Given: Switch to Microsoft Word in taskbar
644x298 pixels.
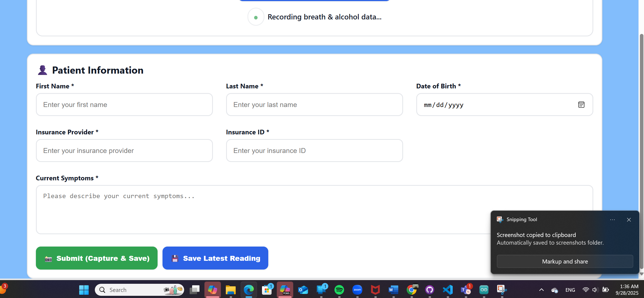Looking at the screenshot, I should [393, 290].
